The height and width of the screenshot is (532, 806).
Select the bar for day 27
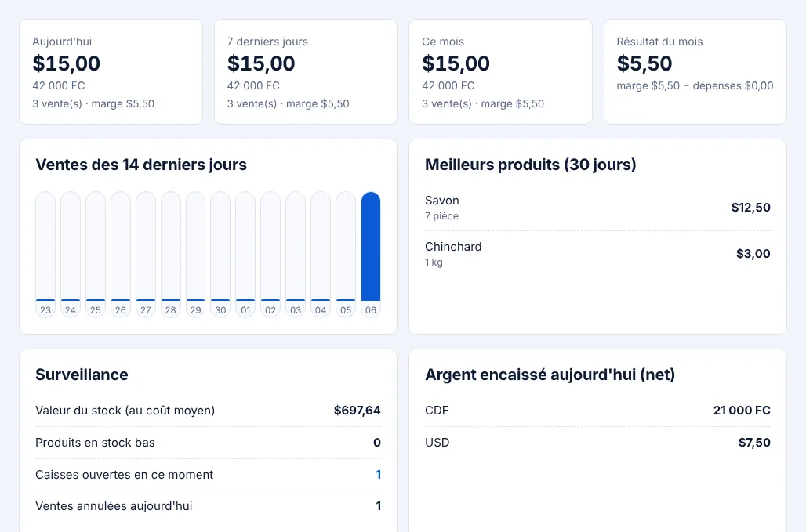click(146, 255)
